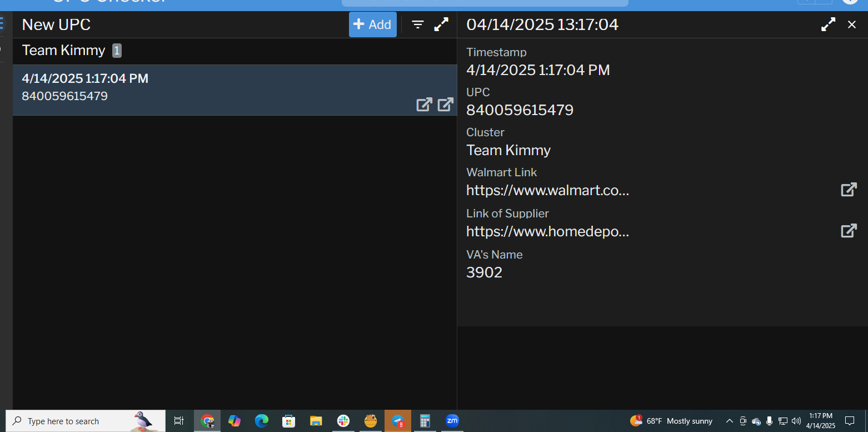Open second external link icon in list row

tap(445, 105)
